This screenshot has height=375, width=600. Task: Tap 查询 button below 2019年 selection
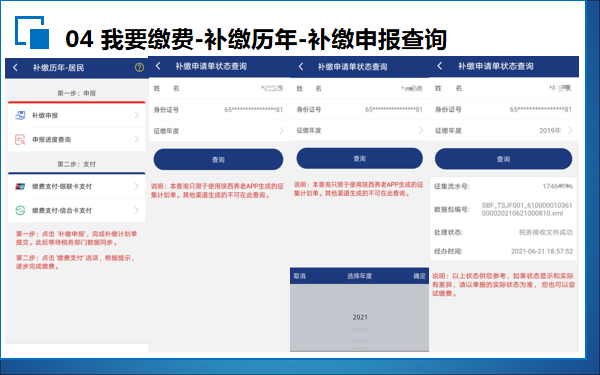tap(503, 159)
